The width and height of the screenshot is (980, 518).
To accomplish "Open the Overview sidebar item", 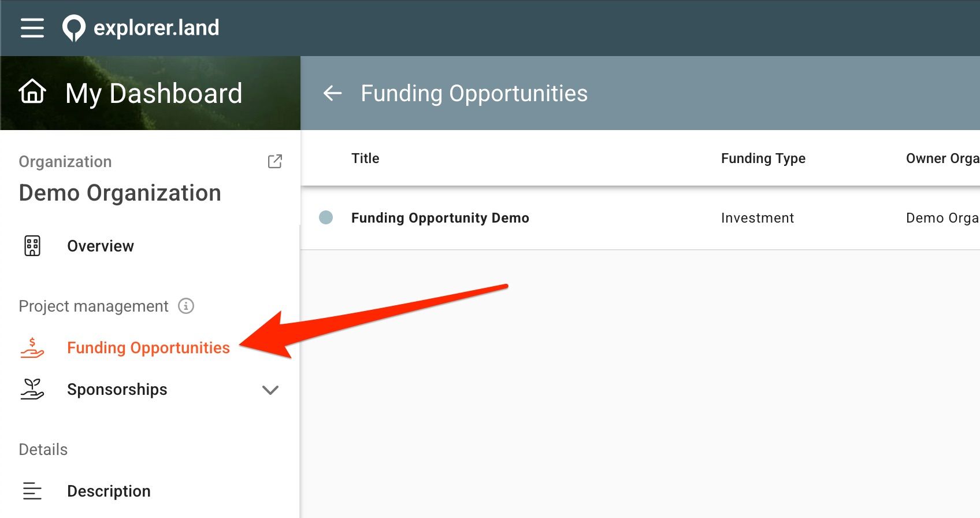I will click(150, 246).
